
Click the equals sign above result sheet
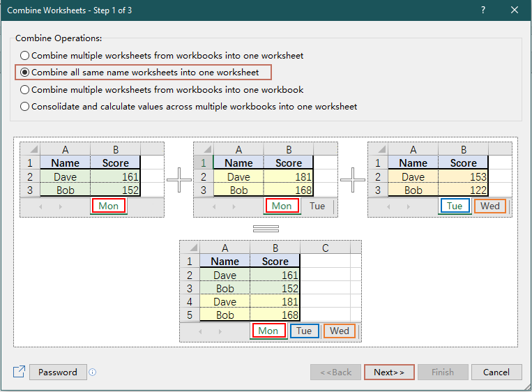(x=265, y=229)
